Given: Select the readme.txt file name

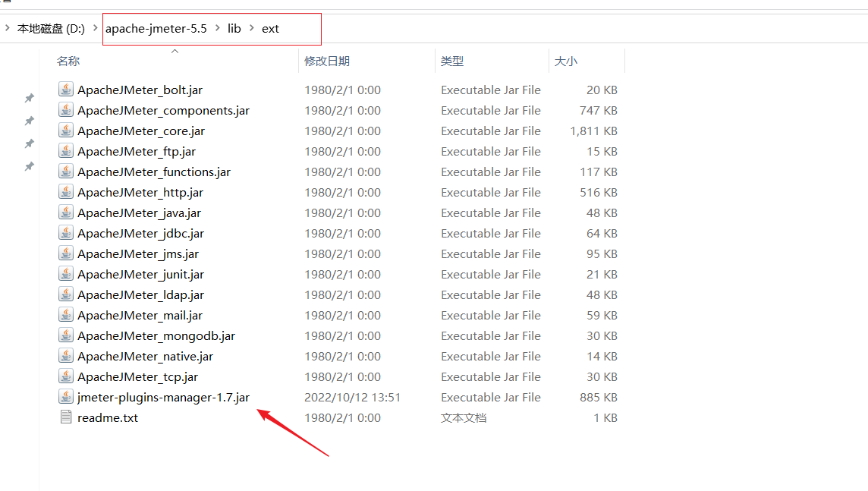Looking at the screenshot, I should tap(108, 417).
